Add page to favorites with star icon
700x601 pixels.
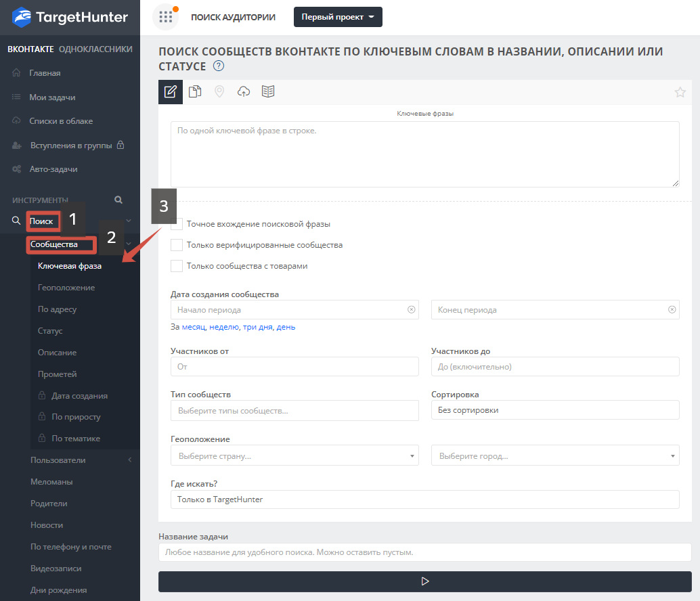coord(680,93)
